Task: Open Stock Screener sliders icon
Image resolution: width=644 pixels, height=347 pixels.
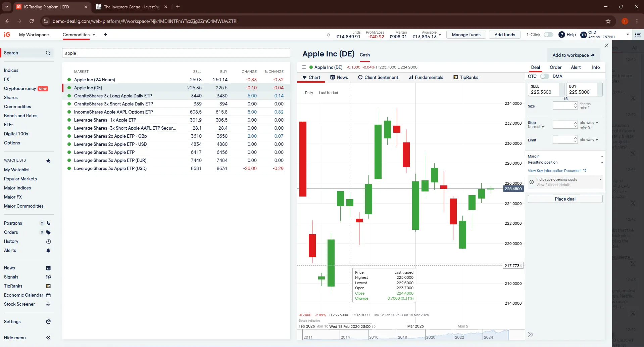Action: click(48, 304)
